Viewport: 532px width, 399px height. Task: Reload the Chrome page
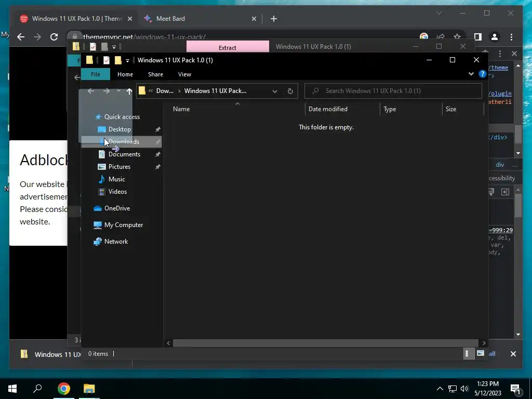coord(54,37)
